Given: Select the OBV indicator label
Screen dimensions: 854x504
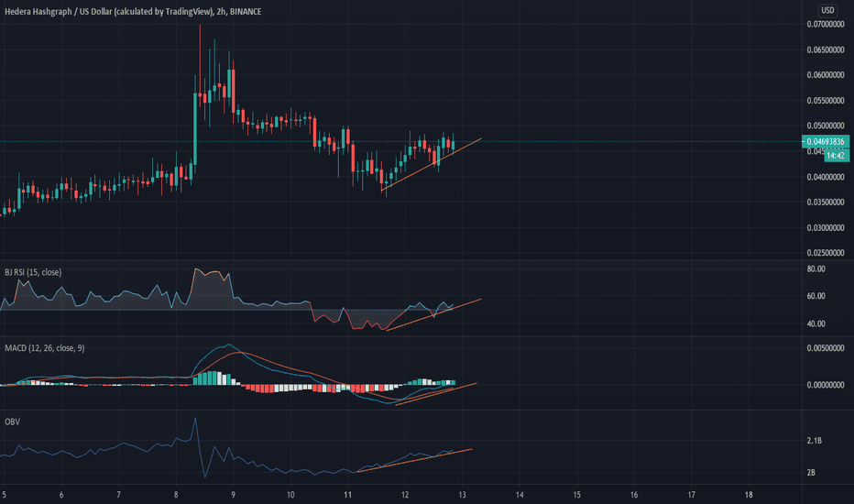Looking at the screenshot, I should pyautogui.click(x=12, y=422).
